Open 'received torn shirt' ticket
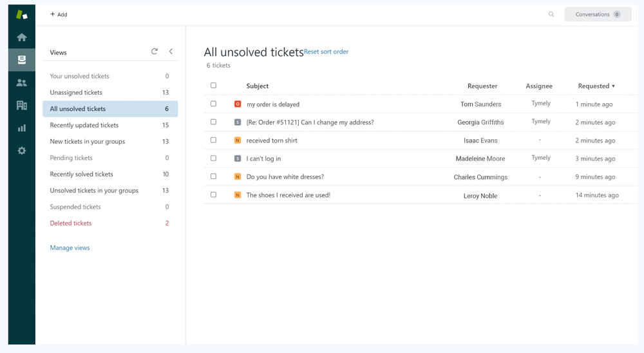This screenshot has width=644, height=353. click(272, 140)
